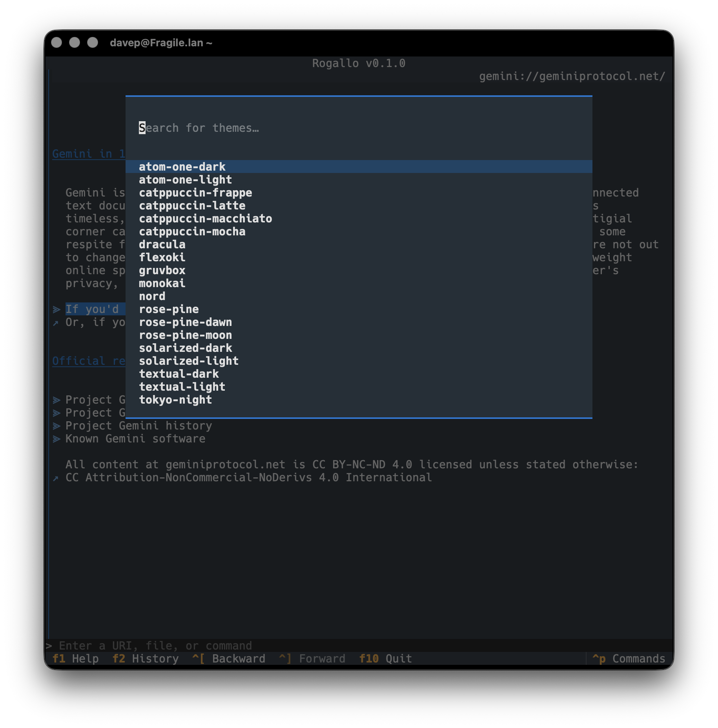Open CC Attribution-NonCommercial-NoDerivs 4.0 International link
The height and width of the screenshot is (728, 718).
[249, 477]
